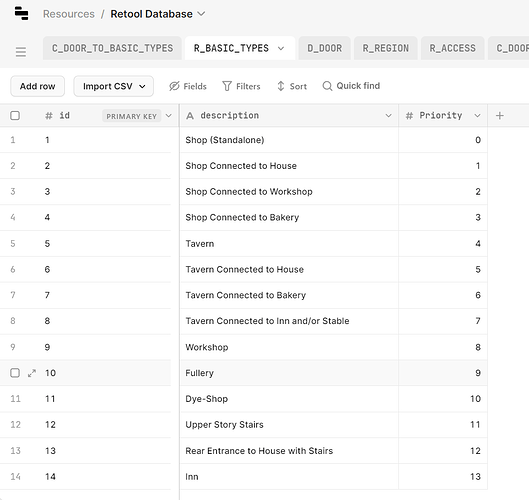The image size is (529, 500).
Task: Go to Resources breadcrumb link
Action: pyautogui.click(x=69, y=14)
